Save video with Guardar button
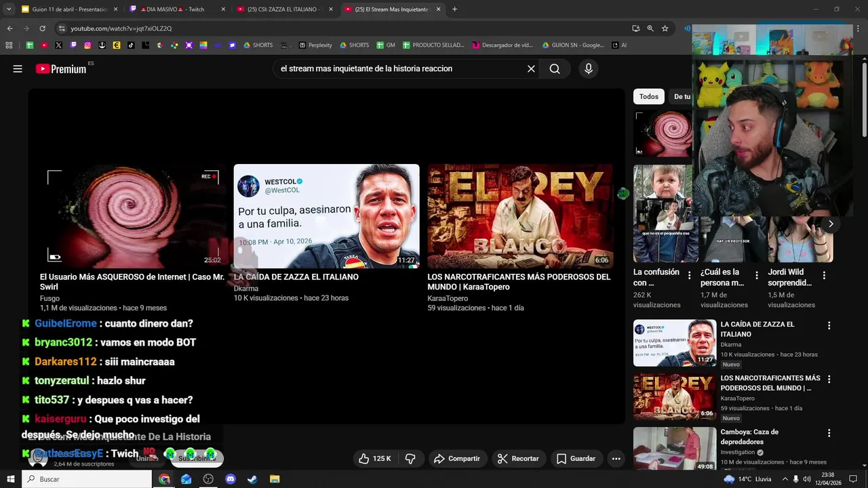Image resolution: width=868 pixels, height=488 pixels. tap(576, 459)
